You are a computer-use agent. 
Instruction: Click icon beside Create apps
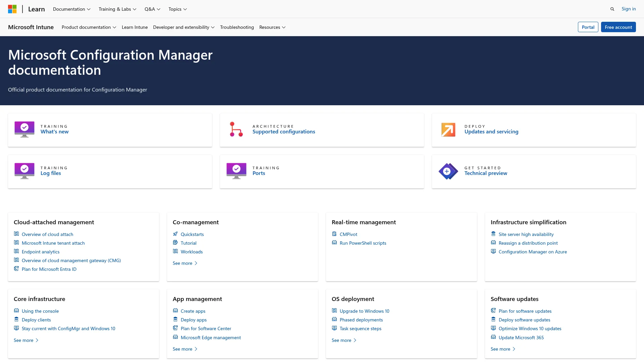tap(175, 311)
